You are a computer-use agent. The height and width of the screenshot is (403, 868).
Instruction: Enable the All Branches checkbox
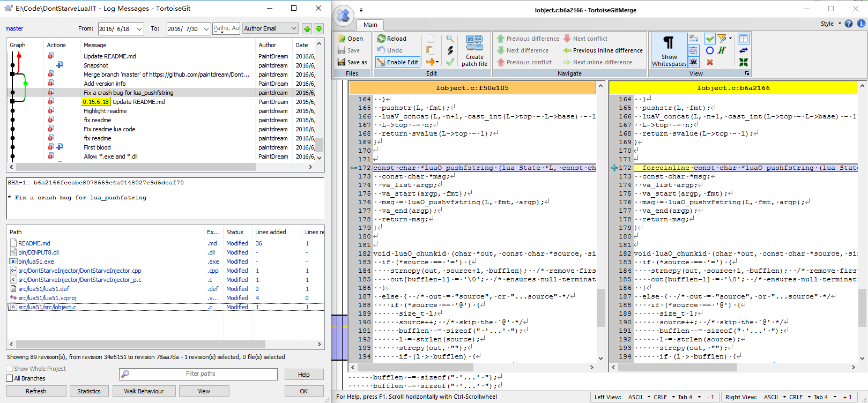pos(10,378)
